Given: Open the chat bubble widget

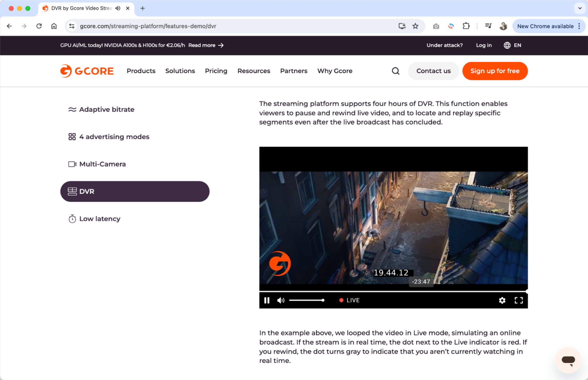Looking at the screenshot, I should coord(568,360).
